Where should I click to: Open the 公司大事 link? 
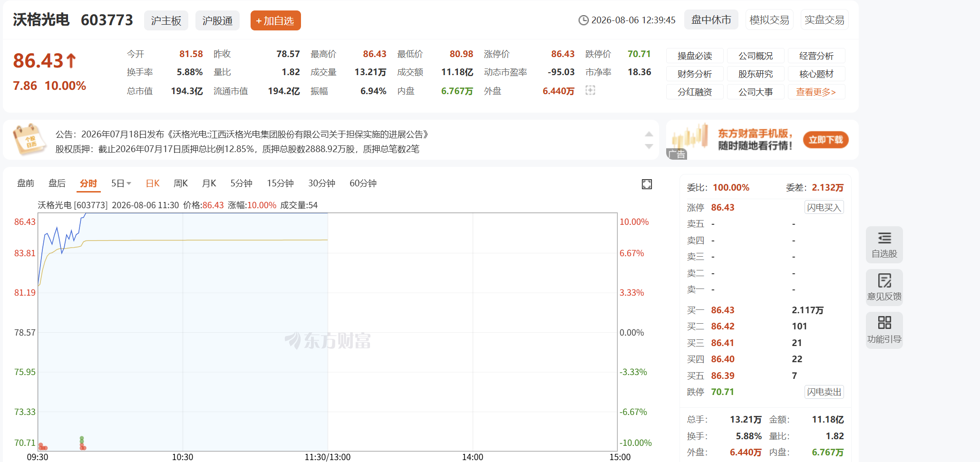756,92
